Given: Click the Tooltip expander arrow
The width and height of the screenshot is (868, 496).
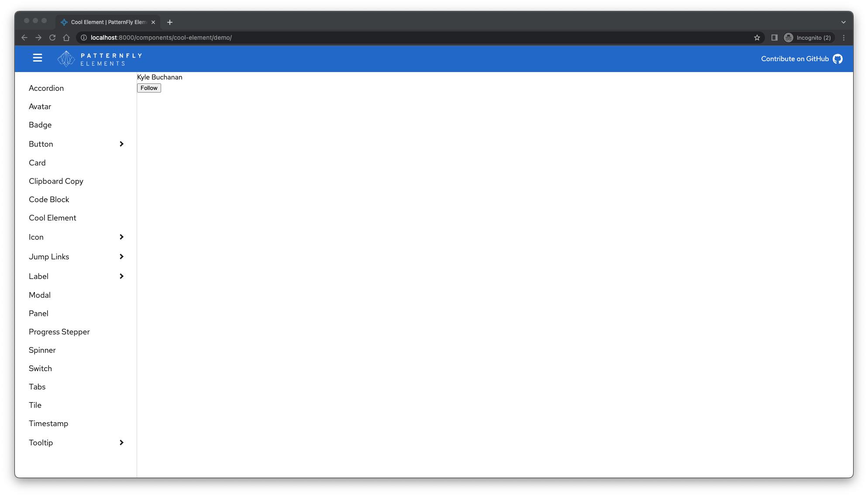Looking at the screenshot, I should (x=122, y=442).
